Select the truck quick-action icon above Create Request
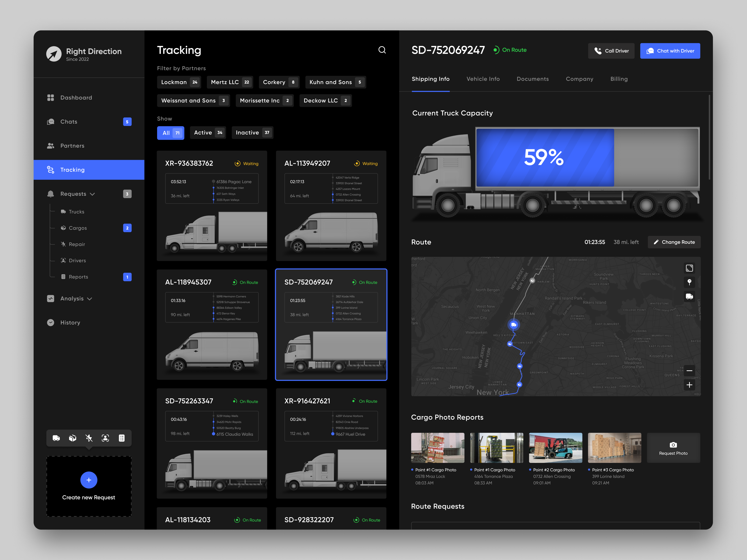 point(56,438)
